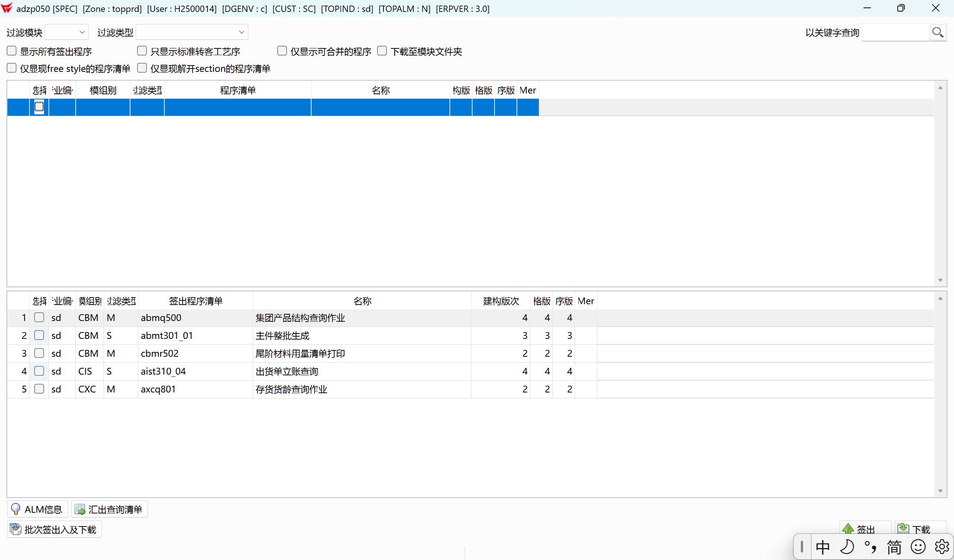Enable the 显示所有签出程序 checkbox
Screen dimensions: 954x560
coord(11,50)
